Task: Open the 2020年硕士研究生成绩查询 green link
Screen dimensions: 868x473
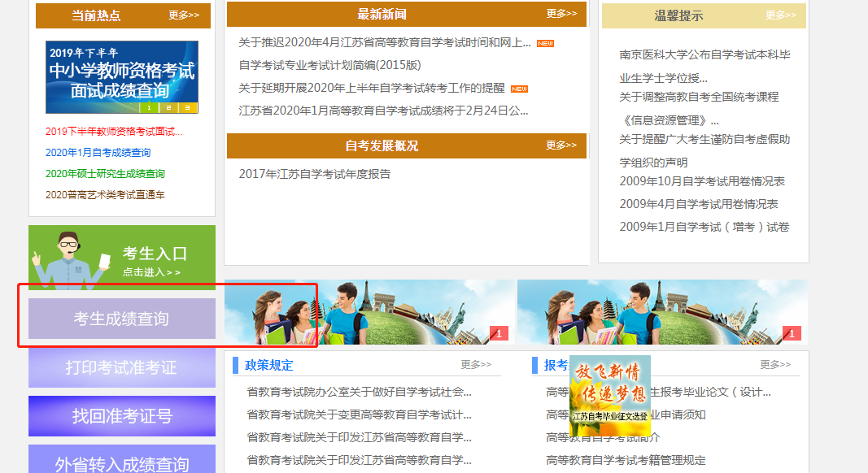Action: (105, 174)
